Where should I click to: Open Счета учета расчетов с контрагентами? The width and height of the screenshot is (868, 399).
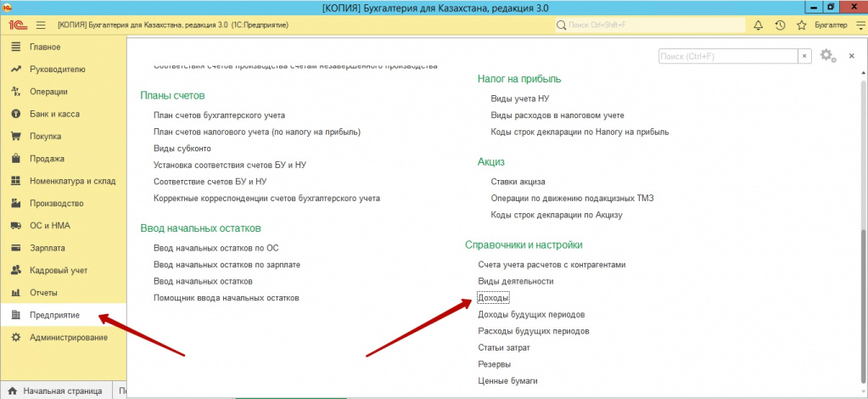point(552,265)
